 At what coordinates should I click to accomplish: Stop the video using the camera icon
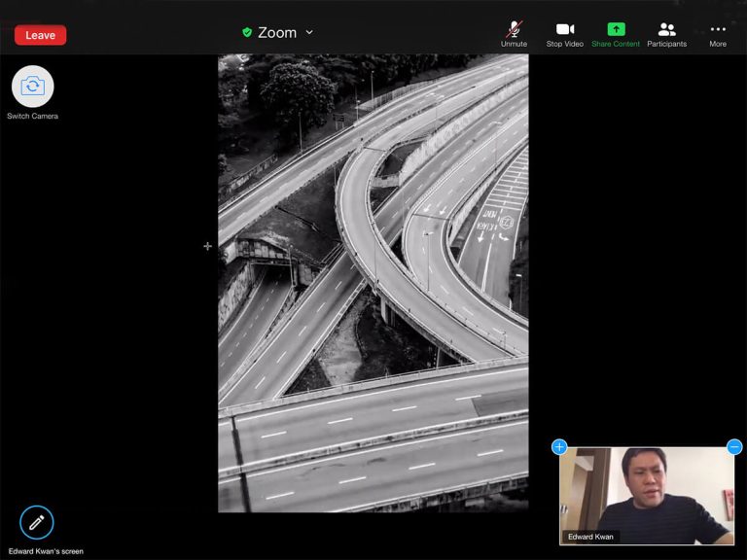(x=565, y=29)
